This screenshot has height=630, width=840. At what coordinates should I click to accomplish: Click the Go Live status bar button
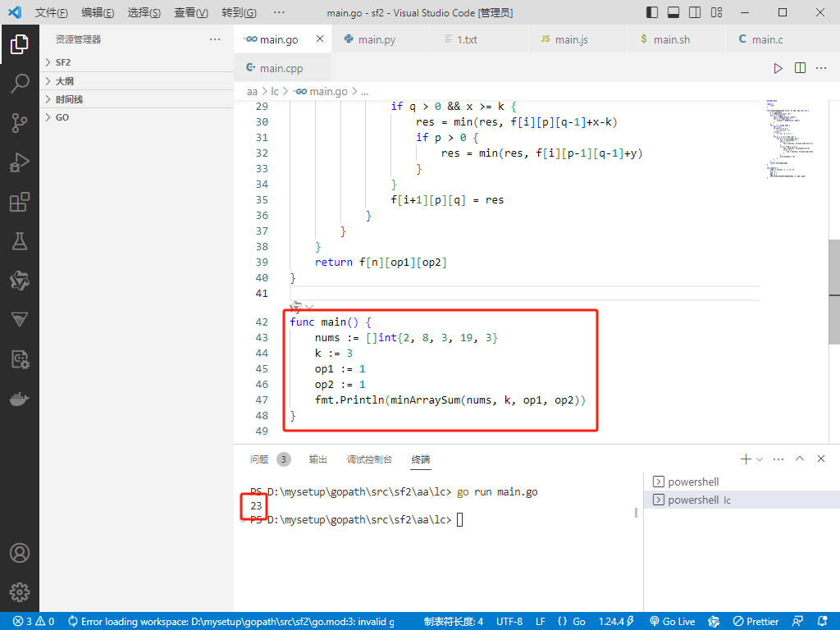click(673, 622)
